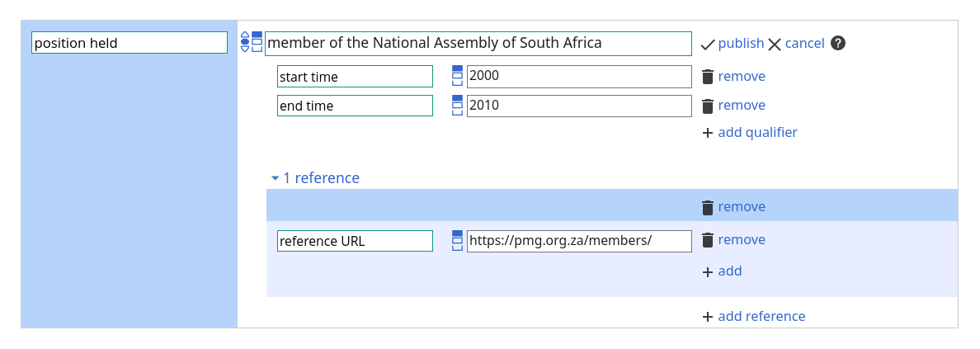Open value type selector for start time
This screenshot has width=980, height=349.
(458, 77)
